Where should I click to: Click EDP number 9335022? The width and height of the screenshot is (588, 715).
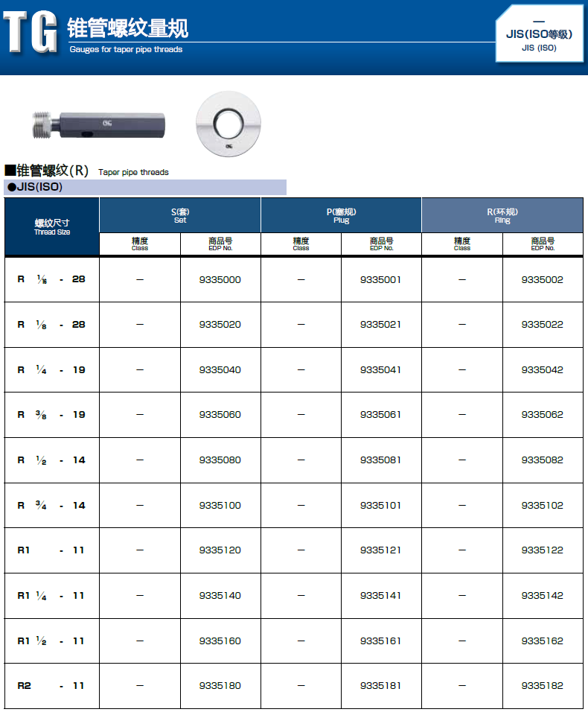[x=543, y=324]
